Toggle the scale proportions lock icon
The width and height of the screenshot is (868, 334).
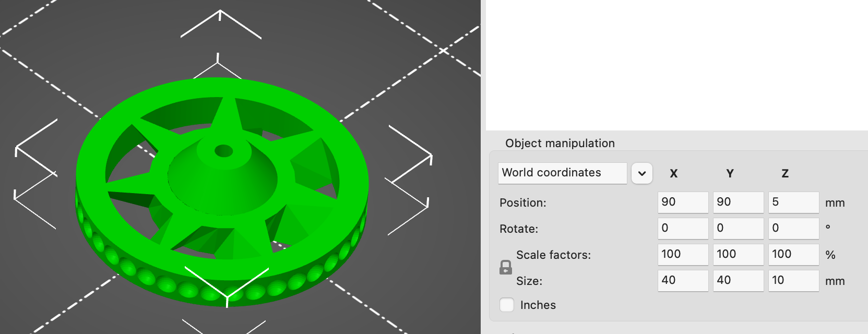pos(505,268)
